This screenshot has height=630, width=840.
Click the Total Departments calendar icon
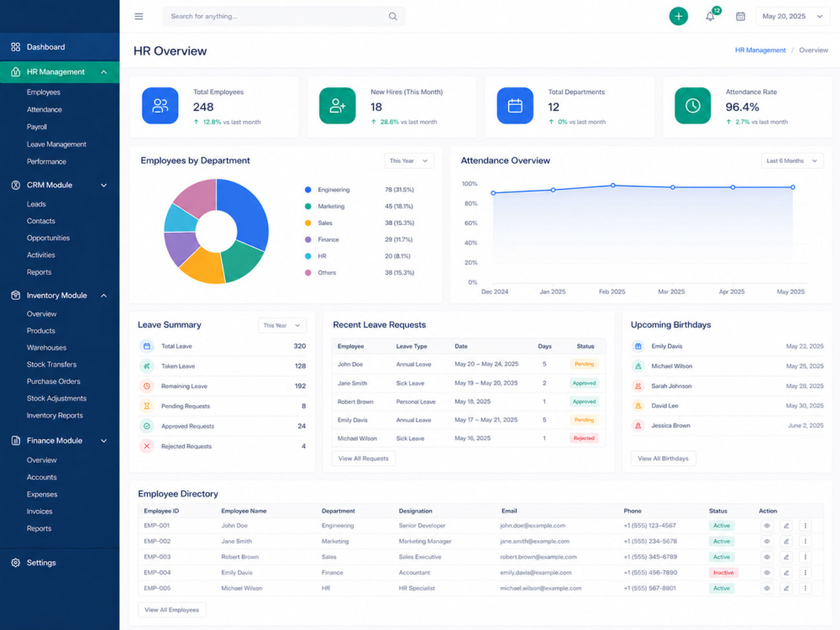tap(515, 106)
